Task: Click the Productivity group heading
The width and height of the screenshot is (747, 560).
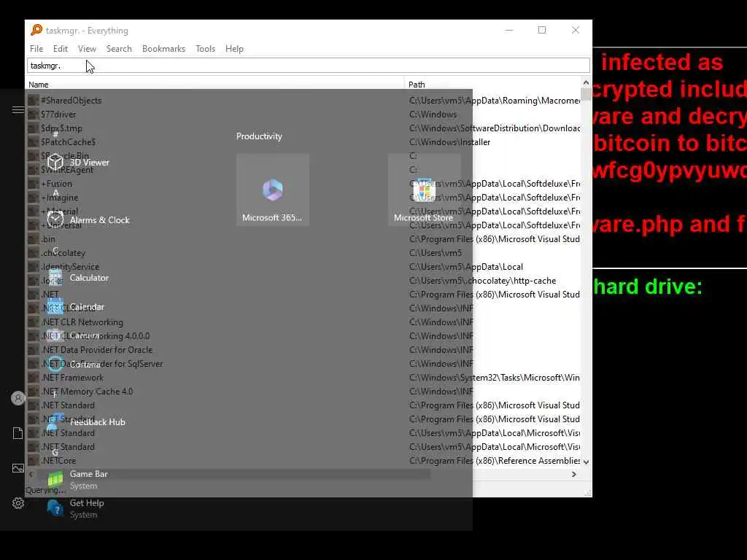Action: pos(259,136)
